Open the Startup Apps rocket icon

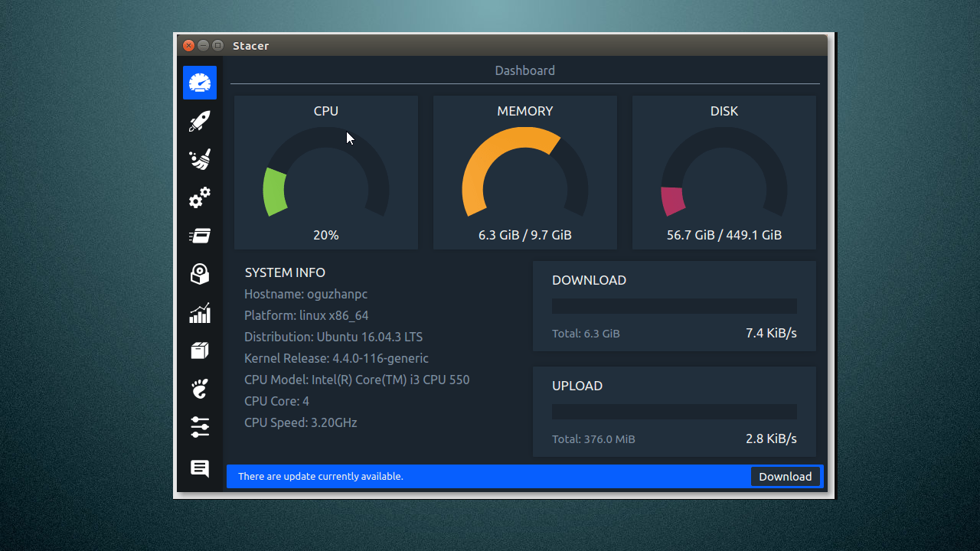pyautogui.click(x=199, y=121)
